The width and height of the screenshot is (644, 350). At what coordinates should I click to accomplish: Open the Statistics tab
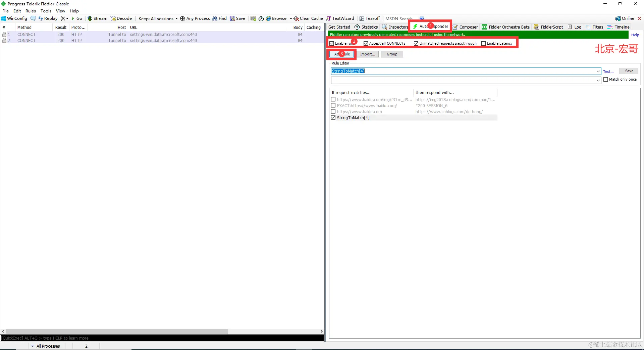tap(366, 27)
